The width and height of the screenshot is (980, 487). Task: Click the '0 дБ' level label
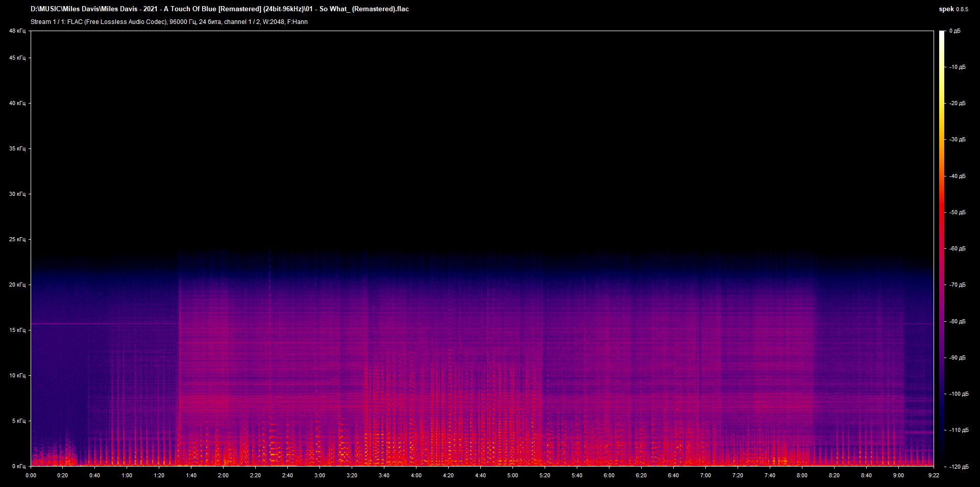pos(955,31)
